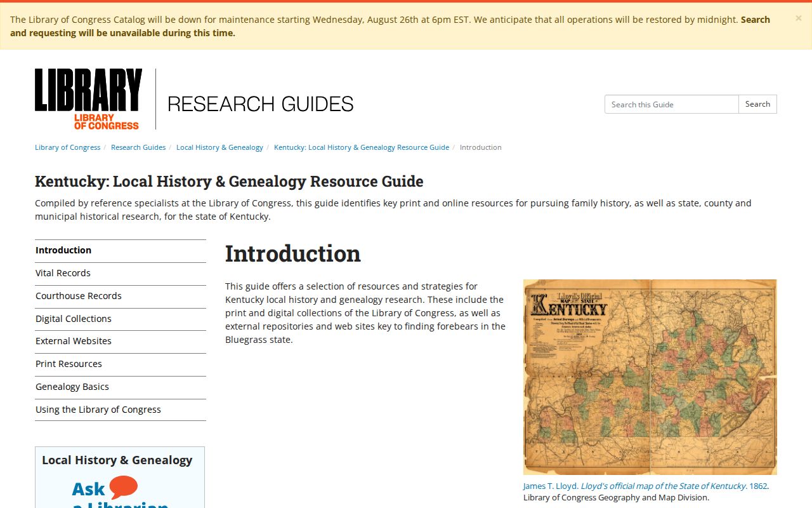812x508 pixels.
Task: Open Kentucky Resource Guide breadcrumb link
Action: (362, 147)
